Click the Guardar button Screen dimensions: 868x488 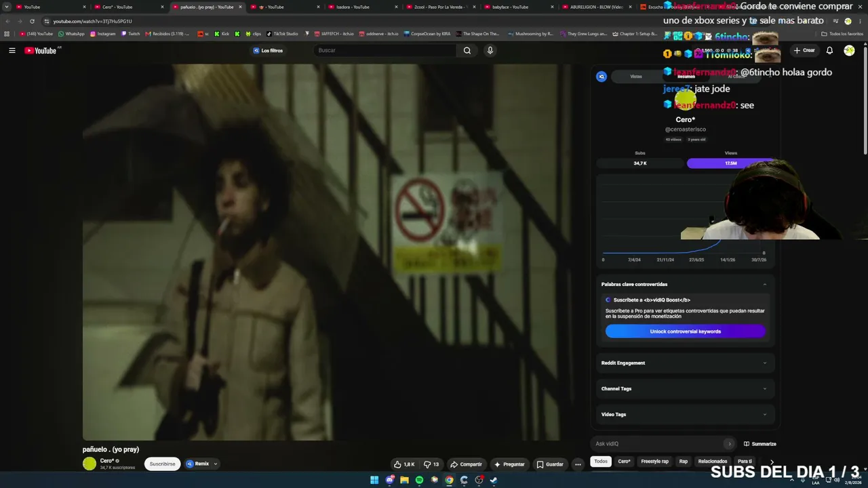(550, 464)
